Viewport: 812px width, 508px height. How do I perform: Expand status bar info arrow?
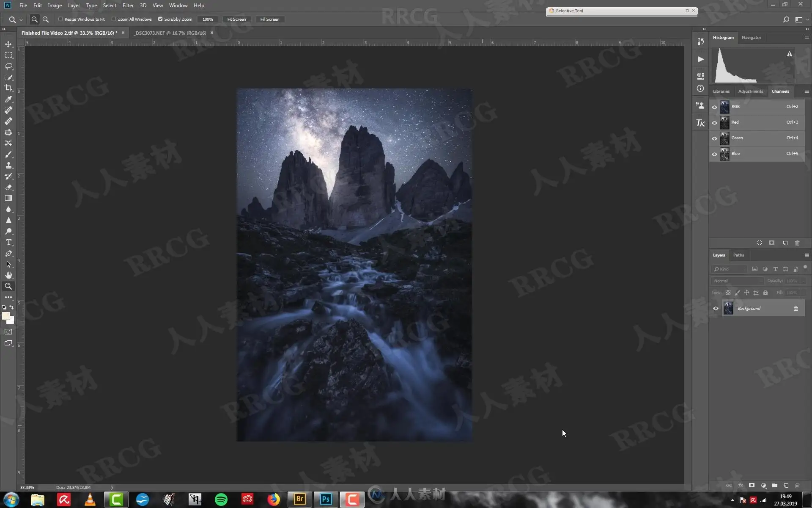(112, 488)
